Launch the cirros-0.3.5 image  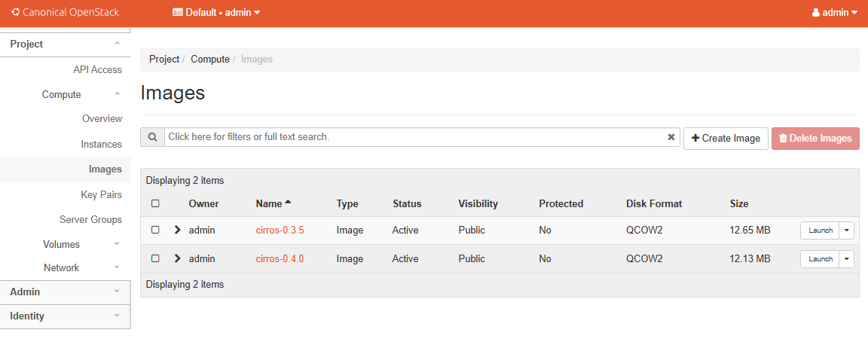[820, 231]
